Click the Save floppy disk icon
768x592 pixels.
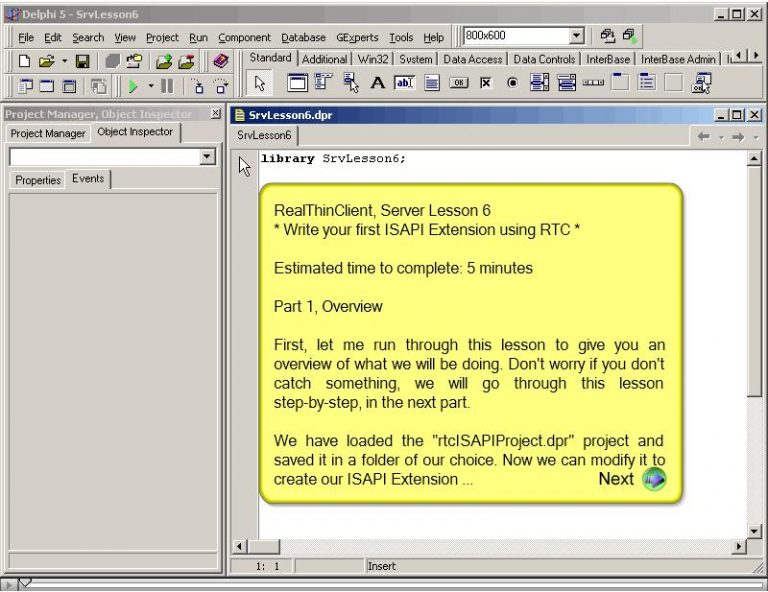click(82, 61)
